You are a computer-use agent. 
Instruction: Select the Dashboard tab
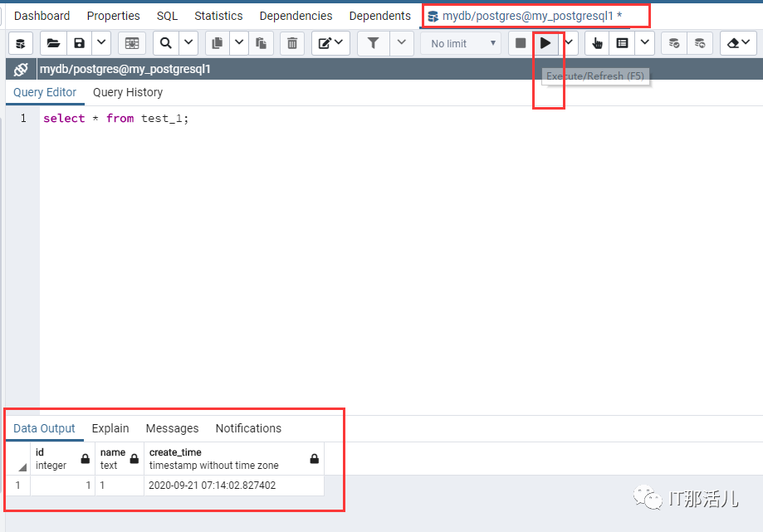(x=42, y=16)
